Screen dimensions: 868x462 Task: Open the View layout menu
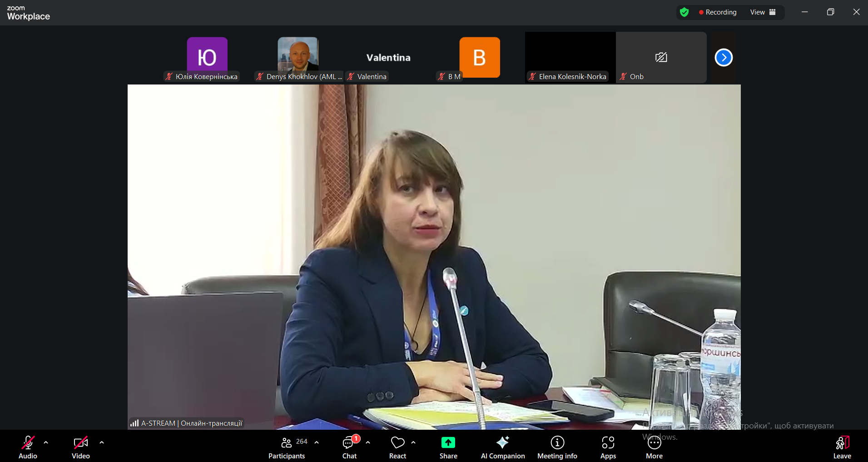pyautogui.click(x=763, y=12)
